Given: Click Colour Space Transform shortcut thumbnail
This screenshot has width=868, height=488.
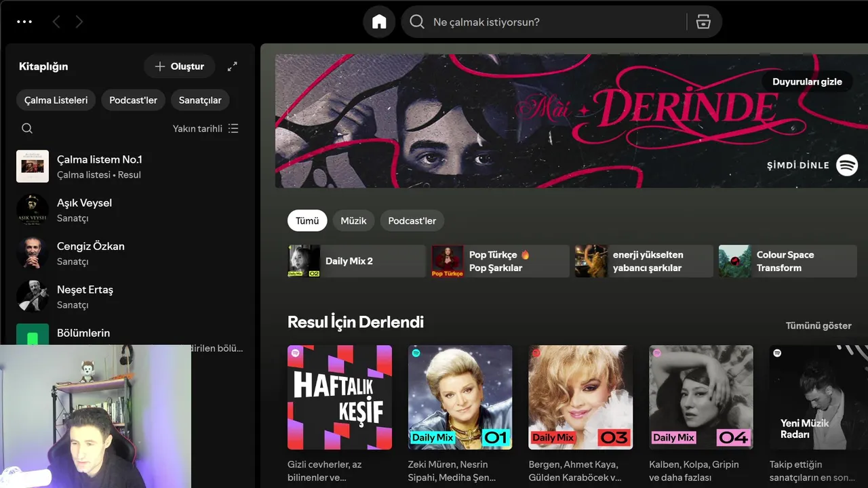Looking at the screenshot, I should (x=735, y=261).
